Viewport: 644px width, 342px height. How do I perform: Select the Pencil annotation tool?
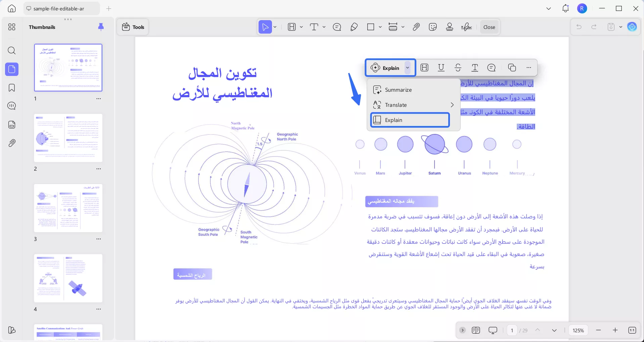[x=354, y=27]
